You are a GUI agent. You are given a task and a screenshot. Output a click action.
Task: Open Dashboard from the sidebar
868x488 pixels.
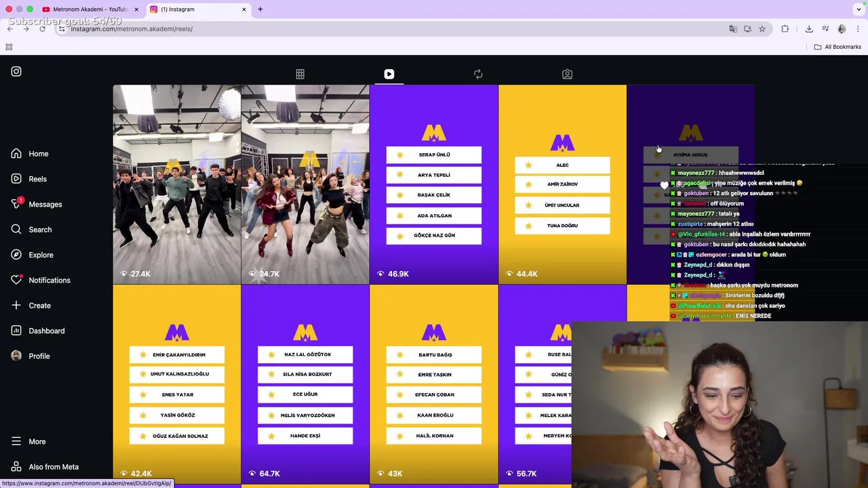(37, 331)
